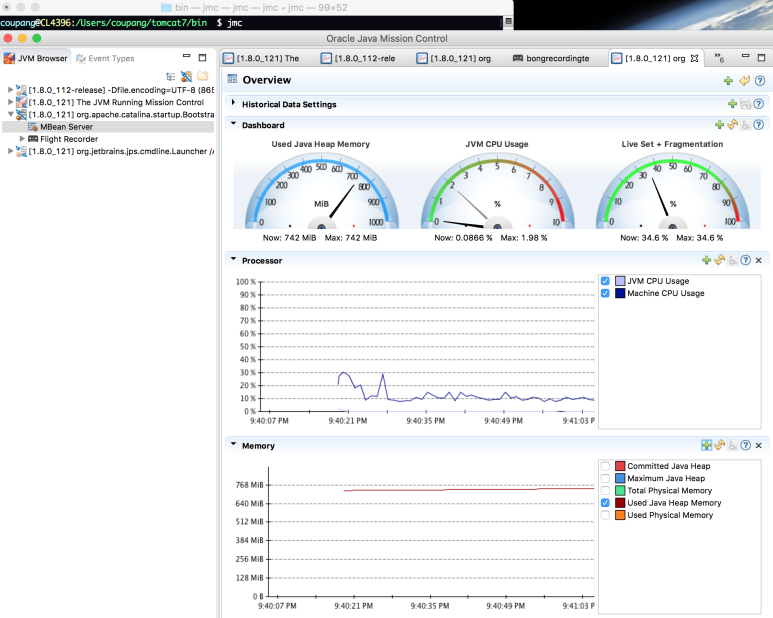The width and height of the screenshot is (773, 618).
Task: Open help for the Processor section
Action: (x=746, y=260)
